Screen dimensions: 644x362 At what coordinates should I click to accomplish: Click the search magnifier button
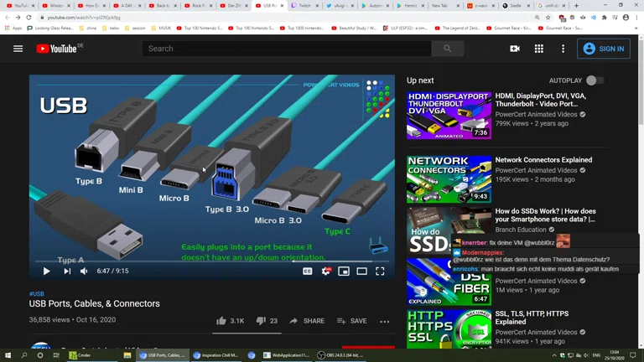coord(447,49)
